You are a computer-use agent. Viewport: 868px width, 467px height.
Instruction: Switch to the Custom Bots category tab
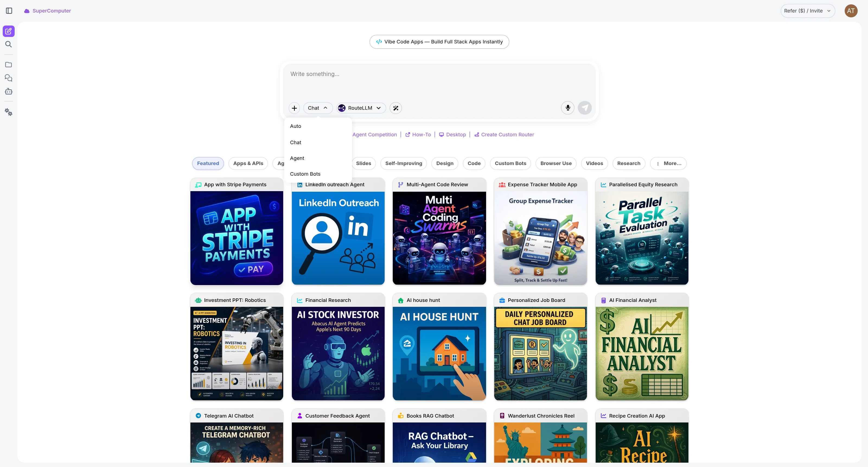click(510, 163)
